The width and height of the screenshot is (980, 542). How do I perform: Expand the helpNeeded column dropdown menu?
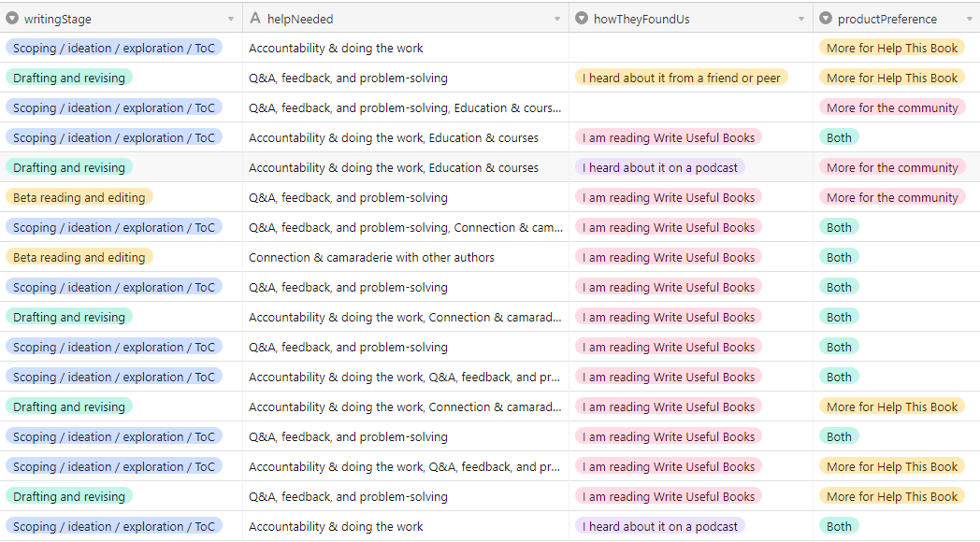pyautogui.click(x=557, y=20)
